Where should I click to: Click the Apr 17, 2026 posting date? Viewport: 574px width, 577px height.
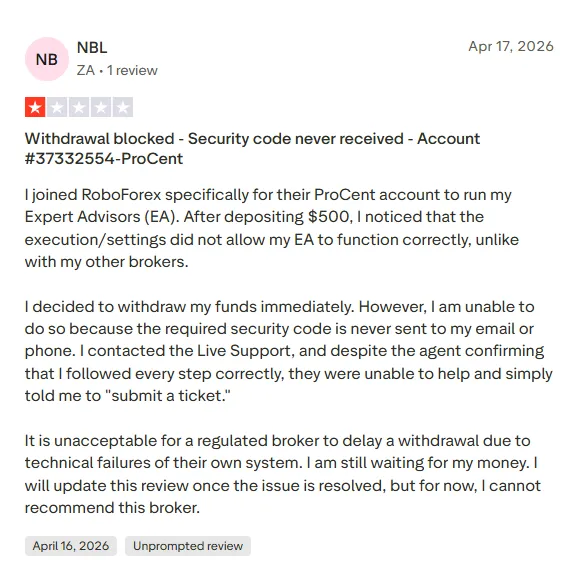click(x=511, y=46)
